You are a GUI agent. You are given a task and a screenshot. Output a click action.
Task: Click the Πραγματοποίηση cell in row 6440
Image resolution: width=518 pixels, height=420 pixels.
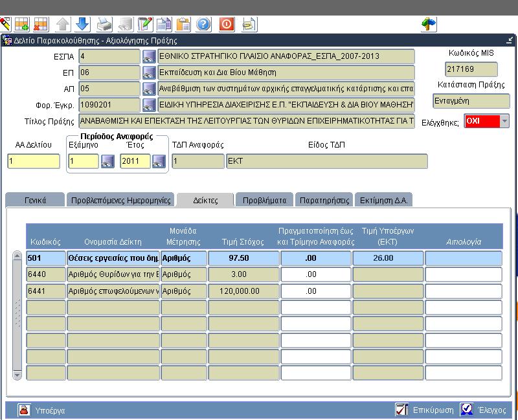(x=316, y=274)
